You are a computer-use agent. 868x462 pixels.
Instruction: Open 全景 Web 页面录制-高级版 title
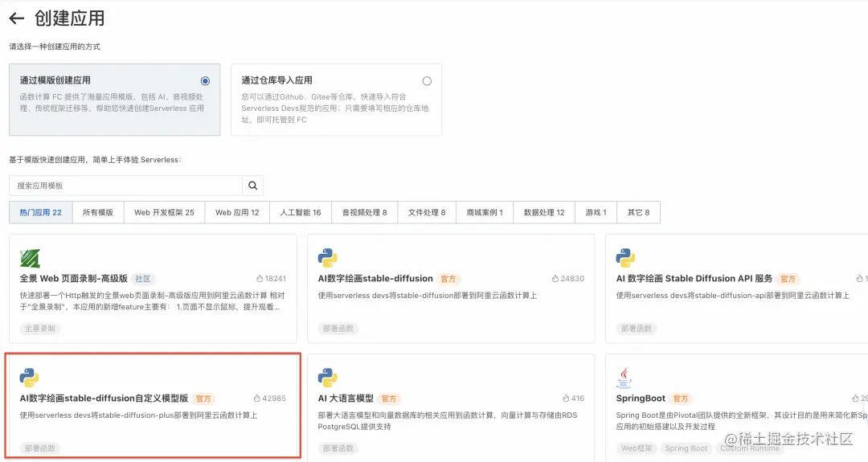click(x=74, y=279)
